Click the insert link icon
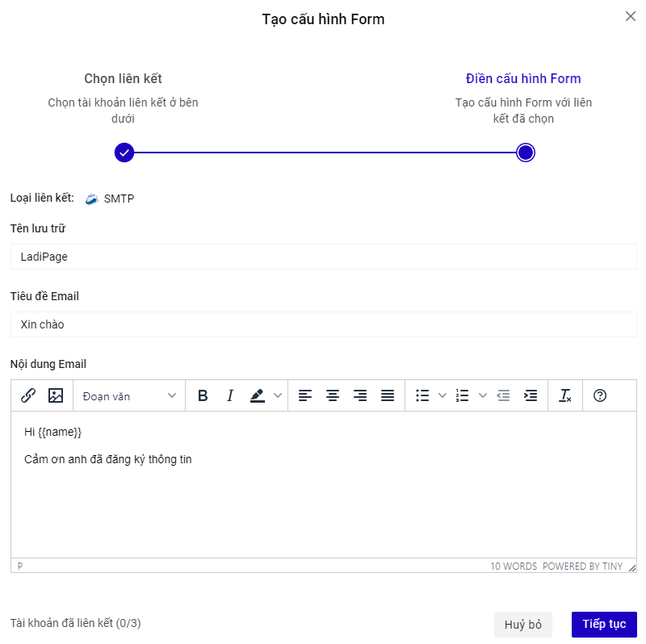646x644 pixels. click(28, 395)
